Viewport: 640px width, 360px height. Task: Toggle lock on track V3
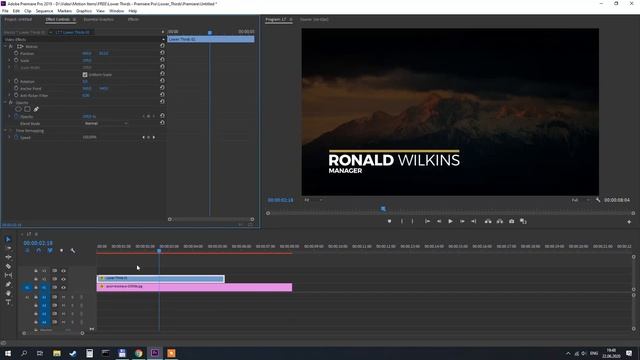(36, 271)
